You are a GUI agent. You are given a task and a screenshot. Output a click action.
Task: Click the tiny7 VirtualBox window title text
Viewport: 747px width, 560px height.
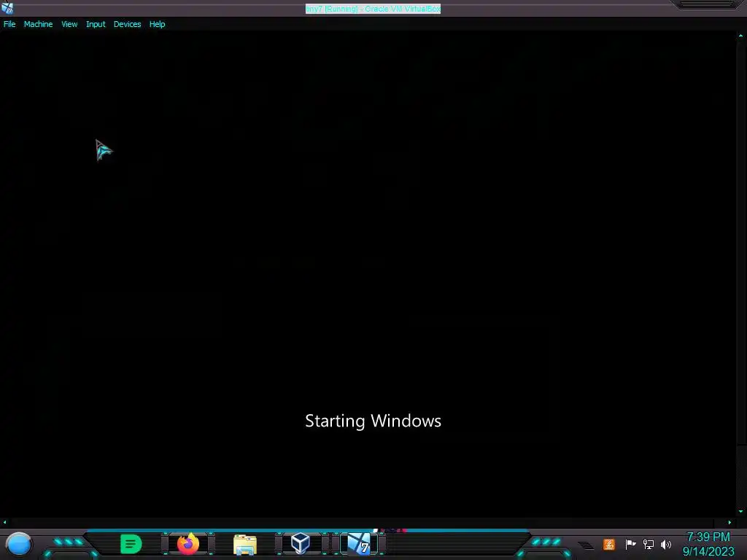[373, 9]
